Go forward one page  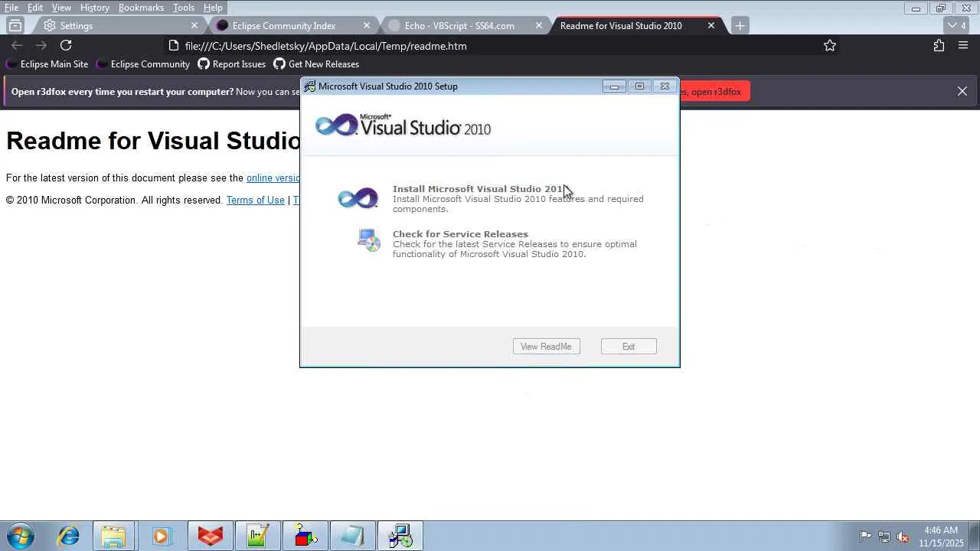[x=41, y=46]
